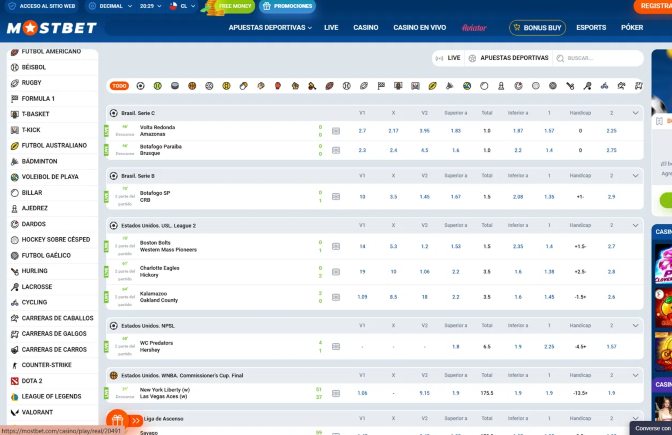Collapse the Brasil. Serie B section
This screenshot has height=435, width=672.
636,176
